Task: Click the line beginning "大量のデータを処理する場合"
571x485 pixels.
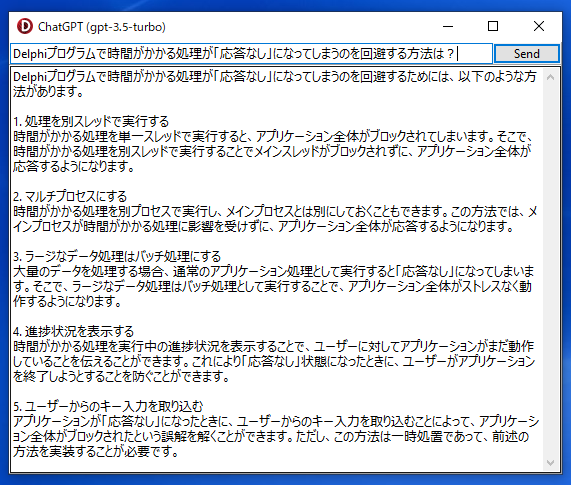Action: [x=273, y=272]
